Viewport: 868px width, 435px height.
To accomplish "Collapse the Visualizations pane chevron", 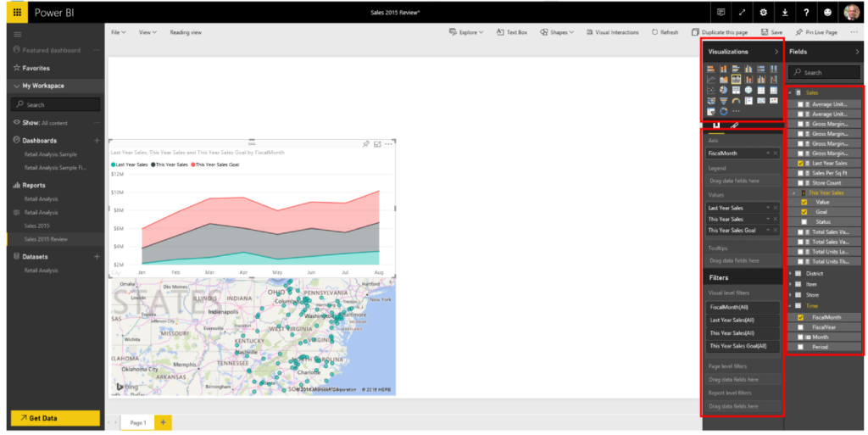I will pyautogui.click(x=776, y=52).
